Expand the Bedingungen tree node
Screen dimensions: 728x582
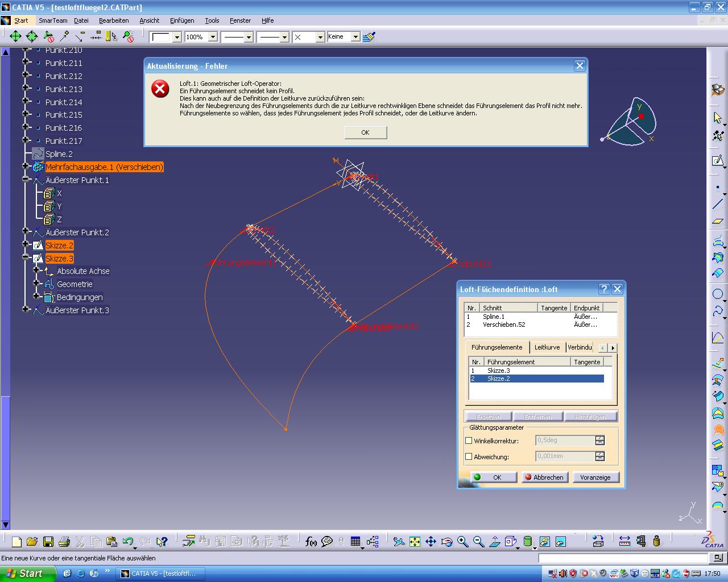pos(36,296)
